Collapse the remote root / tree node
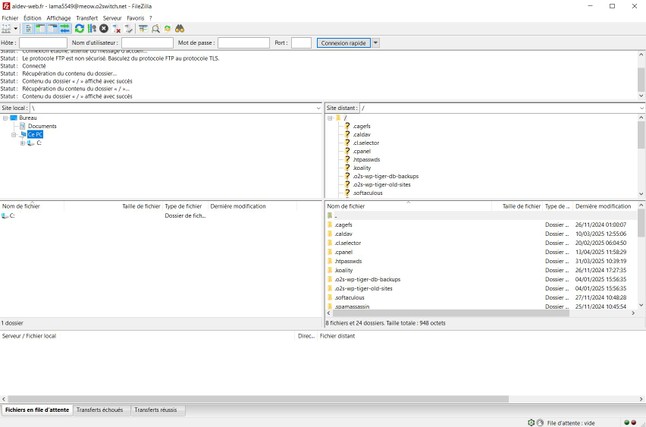This screenshot has height=427, width=646. coord(330,118)
